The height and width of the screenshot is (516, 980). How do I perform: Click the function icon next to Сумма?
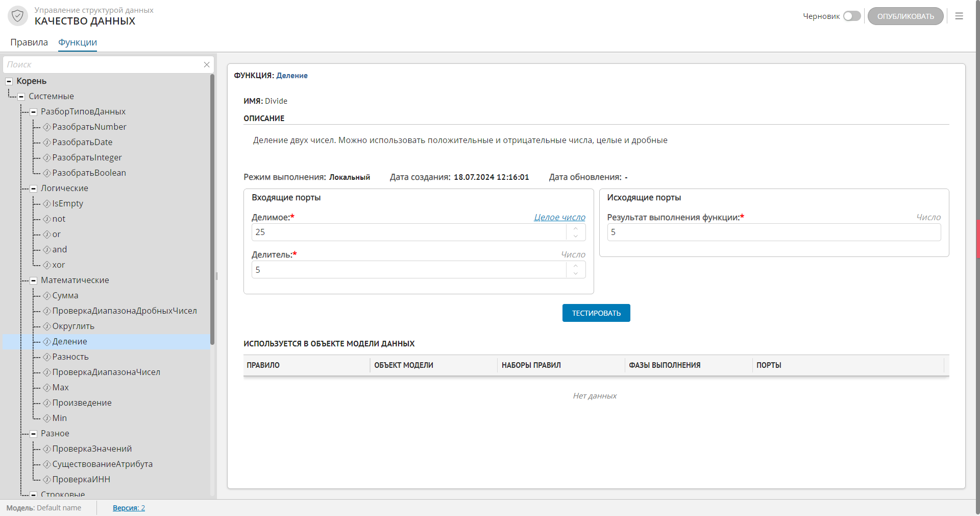pyautogui.click(x=47, y=296)
